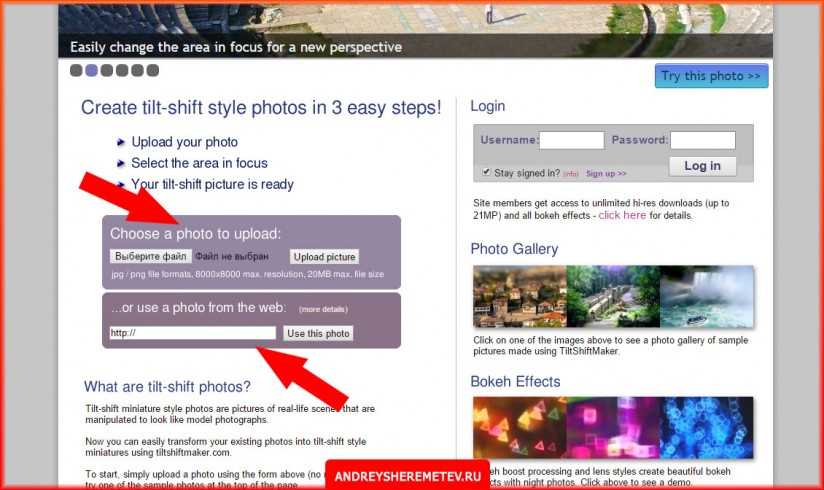Click the Upload picture button
Image resolution: width=824 pixels, height=490 pixels.
point(324,257)
